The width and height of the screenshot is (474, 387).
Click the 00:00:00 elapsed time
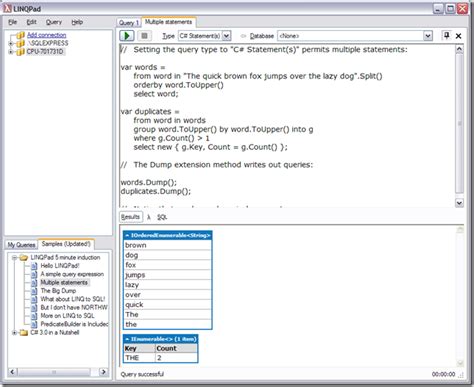[x=443, y=375]
